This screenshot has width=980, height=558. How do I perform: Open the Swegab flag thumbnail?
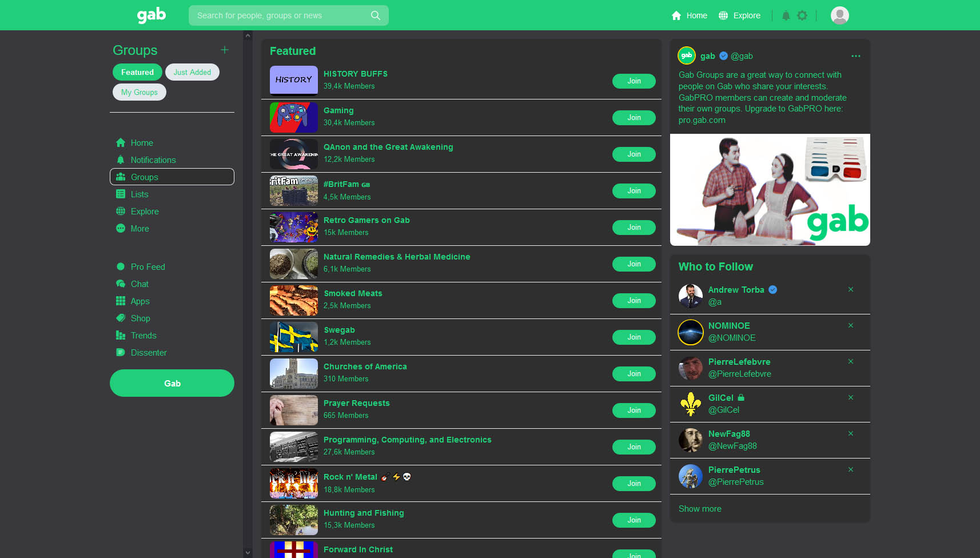[x=294, y=337]
